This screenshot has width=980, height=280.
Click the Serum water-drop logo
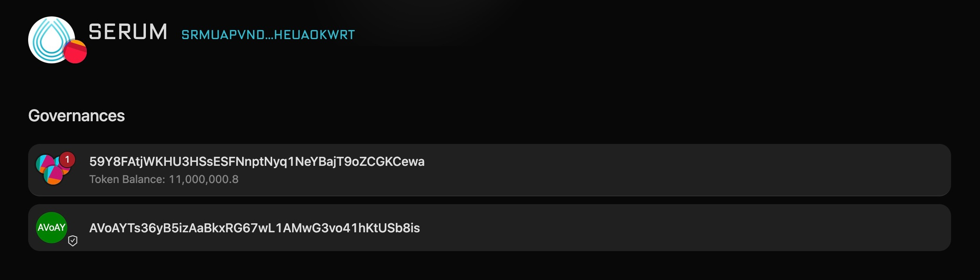pos(51,39)
